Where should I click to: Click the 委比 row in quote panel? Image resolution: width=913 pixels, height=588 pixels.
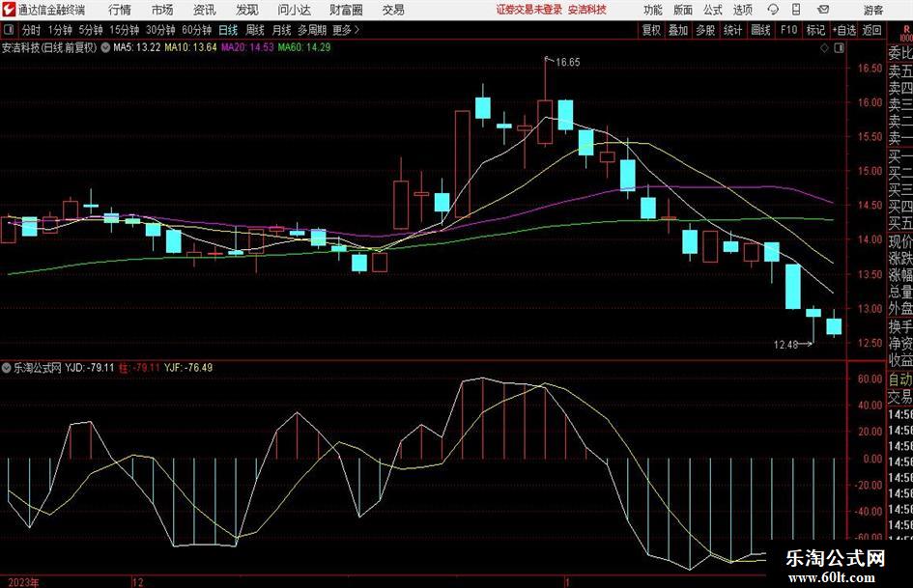pos(900,53)
